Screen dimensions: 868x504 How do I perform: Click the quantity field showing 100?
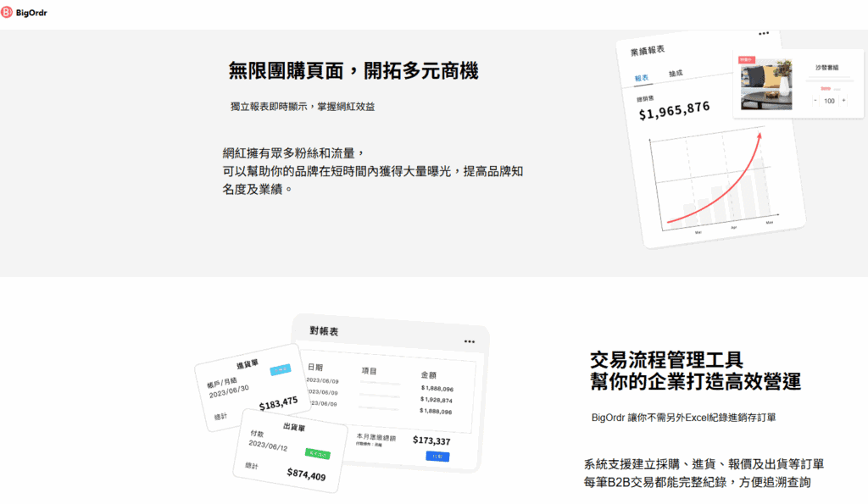tap(829, 101)
